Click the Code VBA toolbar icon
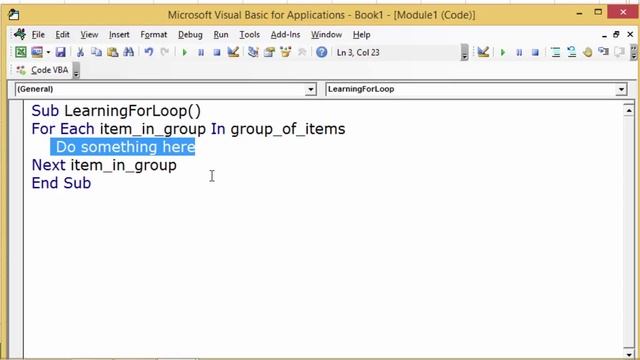Image resolution: width=640 pixels, height=360 pixels. 21,70
